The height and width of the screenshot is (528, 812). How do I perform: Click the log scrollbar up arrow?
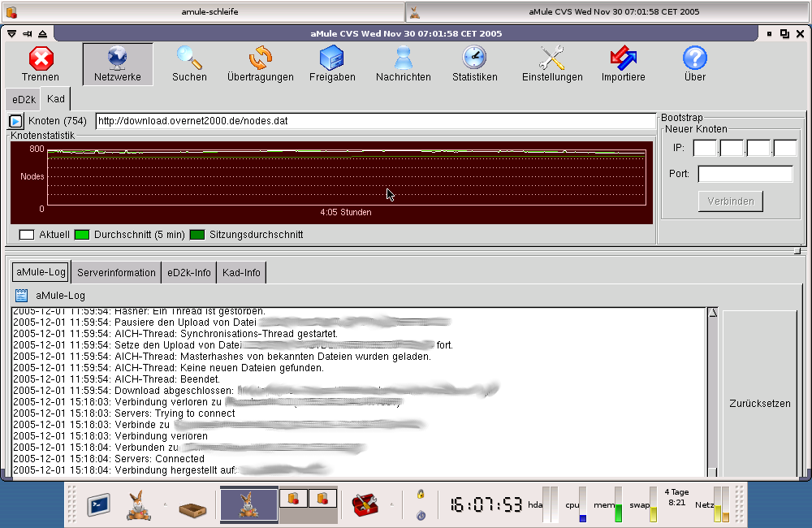pos(713,313)
